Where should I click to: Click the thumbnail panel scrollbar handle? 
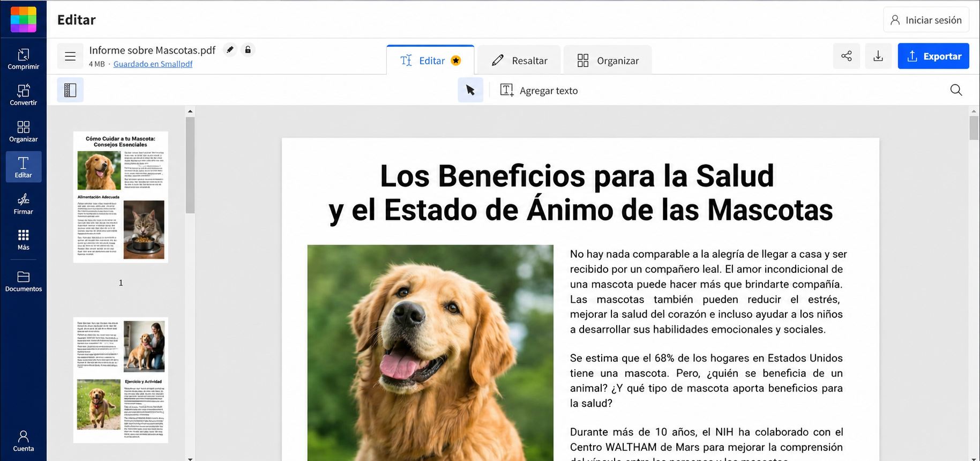190,165
